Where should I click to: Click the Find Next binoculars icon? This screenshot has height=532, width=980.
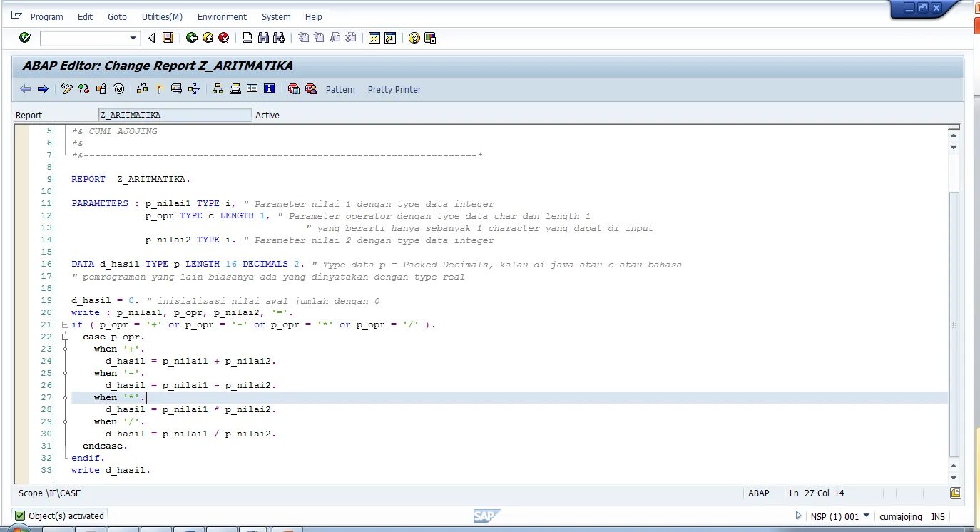(x=279, y=38)
